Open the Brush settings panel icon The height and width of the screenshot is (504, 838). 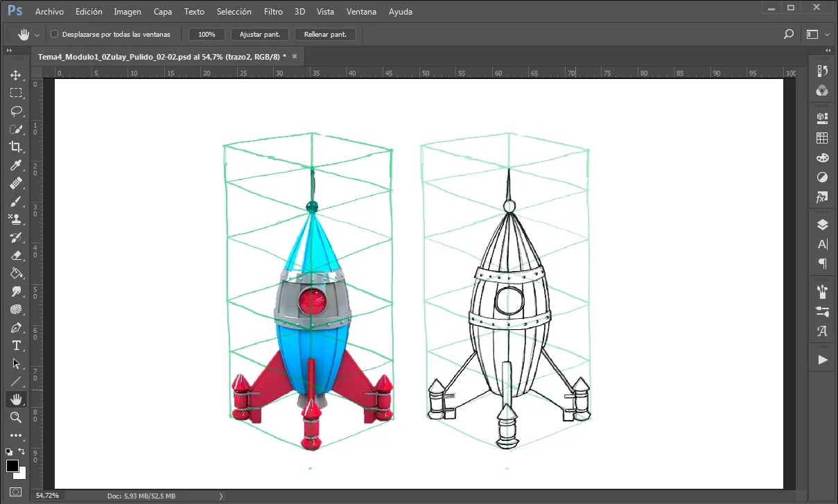[823, 311]
